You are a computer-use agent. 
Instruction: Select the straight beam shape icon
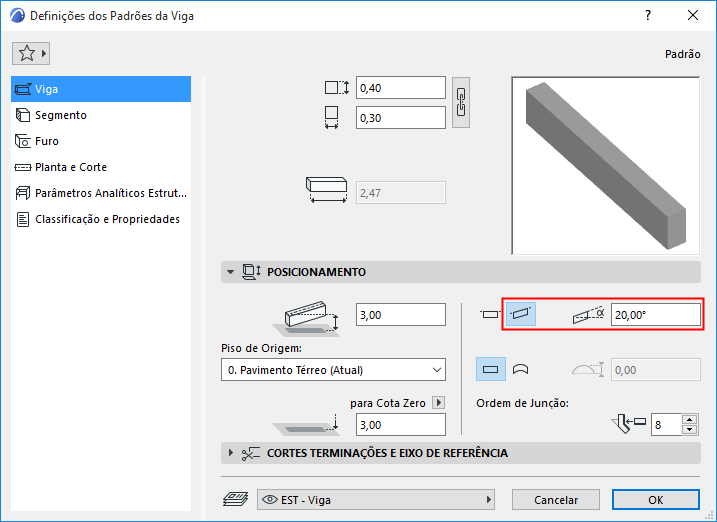click(x=491, y=369)
